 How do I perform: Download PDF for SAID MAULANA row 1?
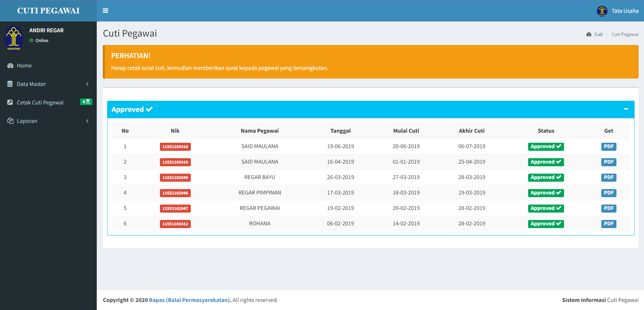608,146
